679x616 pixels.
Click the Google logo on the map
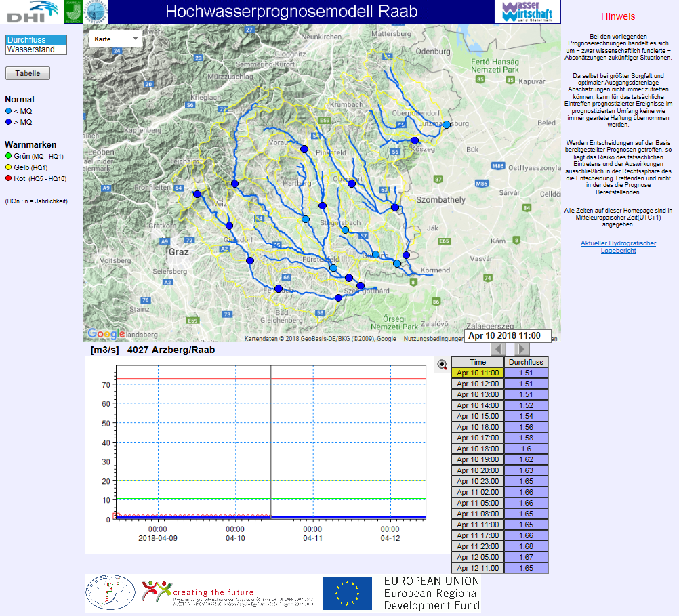coord(106,333)
